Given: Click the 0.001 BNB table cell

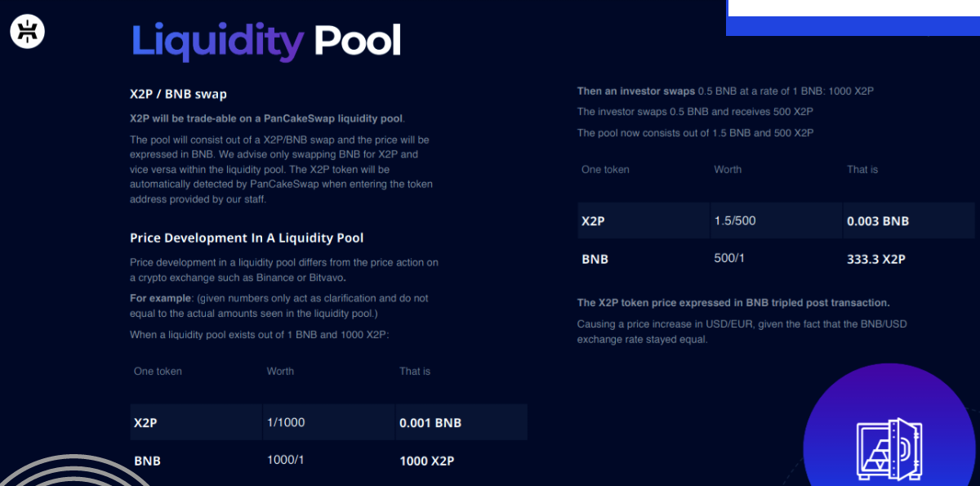Looking at the screenshot, I should [461, 422].
